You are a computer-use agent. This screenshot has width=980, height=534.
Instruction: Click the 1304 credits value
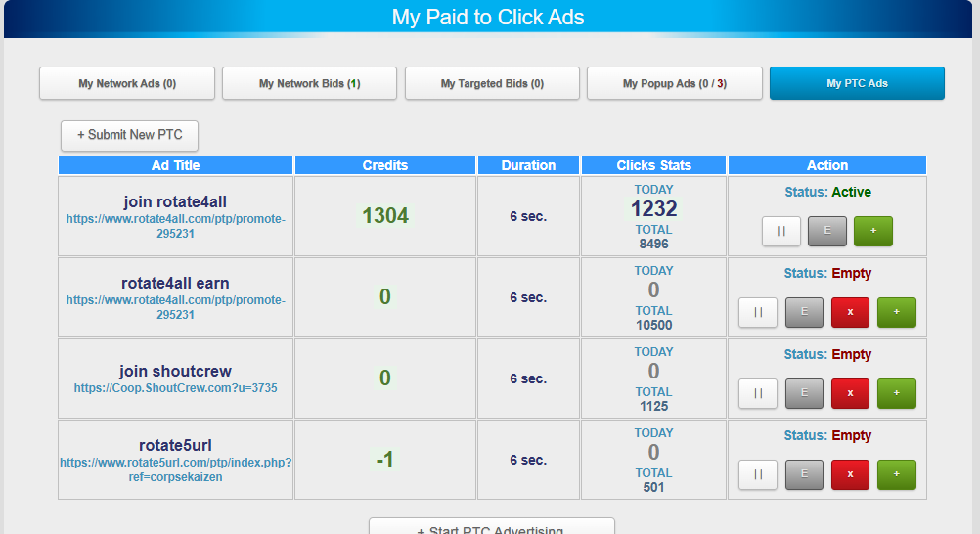click(385, 216)
